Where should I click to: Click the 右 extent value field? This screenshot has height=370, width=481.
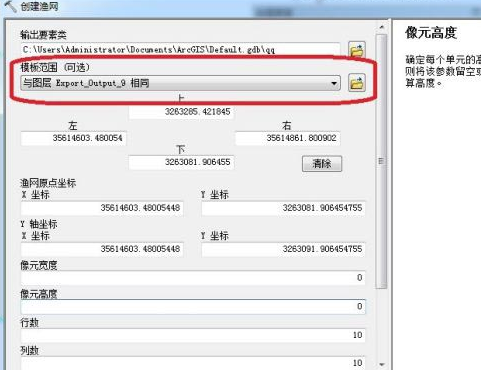[x=287, y=138]
